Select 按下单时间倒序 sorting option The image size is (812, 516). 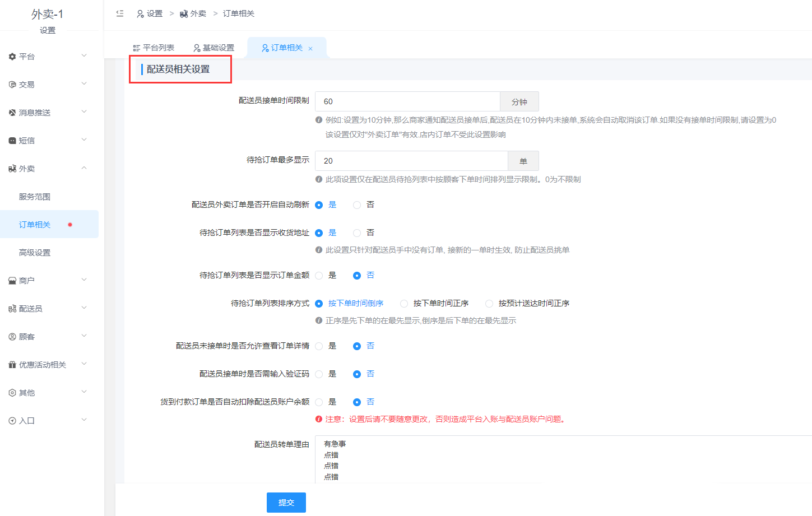tap(319, 304)
